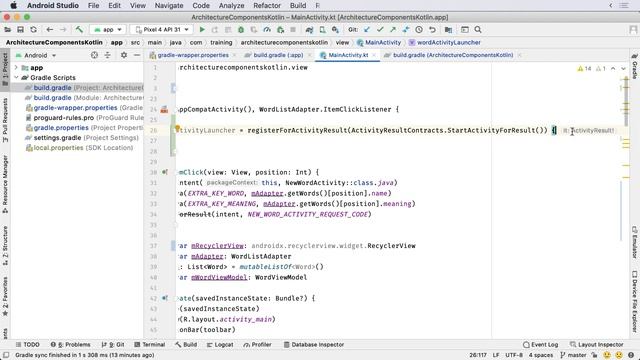
Task: Jump to next highlighted error with down chevron
Action: (x=623, y=69)
